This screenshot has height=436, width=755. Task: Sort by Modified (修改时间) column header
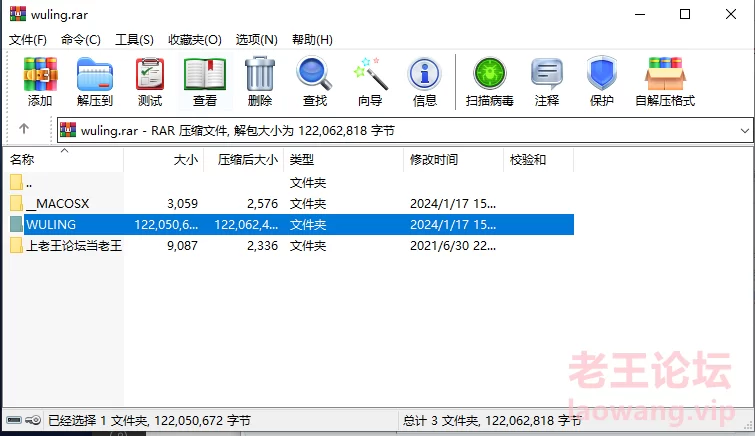454,159
